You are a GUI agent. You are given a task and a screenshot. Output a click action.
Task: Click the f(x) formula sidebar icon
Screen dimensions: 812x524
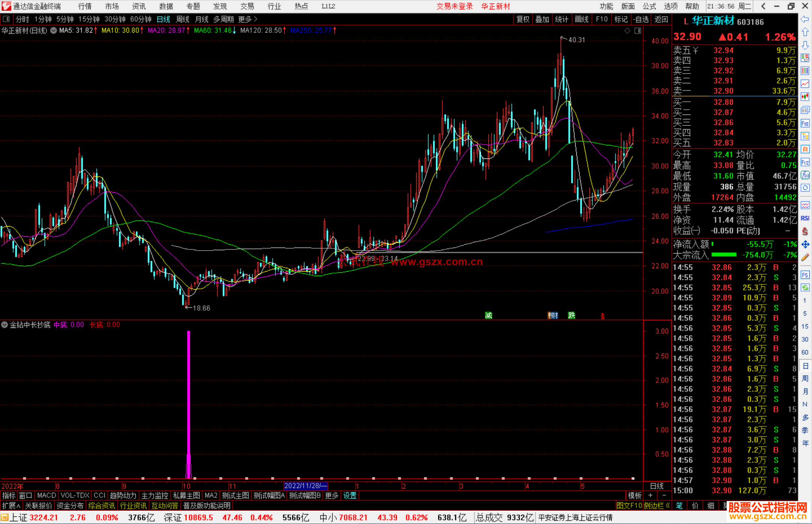(805, 175)
